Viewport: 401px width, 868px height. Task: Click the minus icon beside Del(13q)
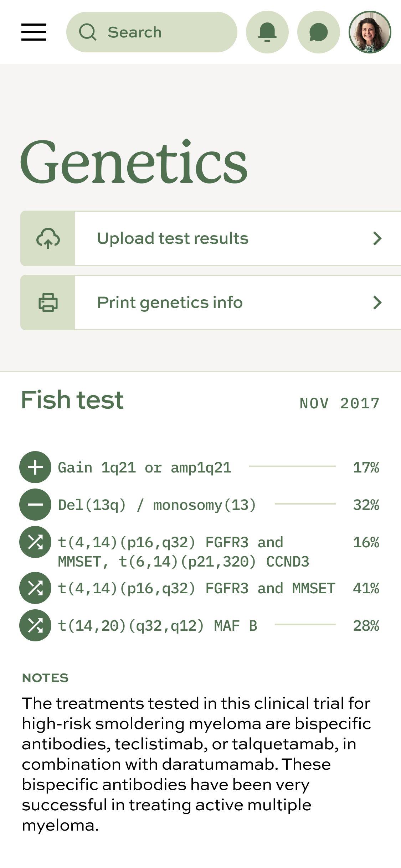35,505
